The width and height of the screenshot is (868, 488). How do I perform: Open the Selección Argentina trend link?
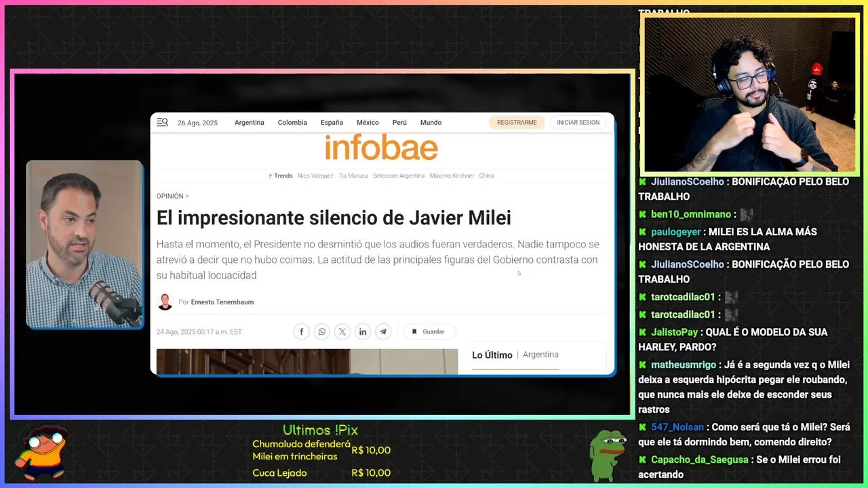(399, 176)
